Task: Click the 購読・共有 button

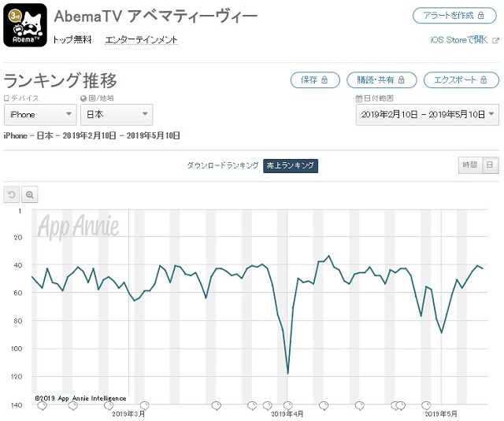Action: 381,80
